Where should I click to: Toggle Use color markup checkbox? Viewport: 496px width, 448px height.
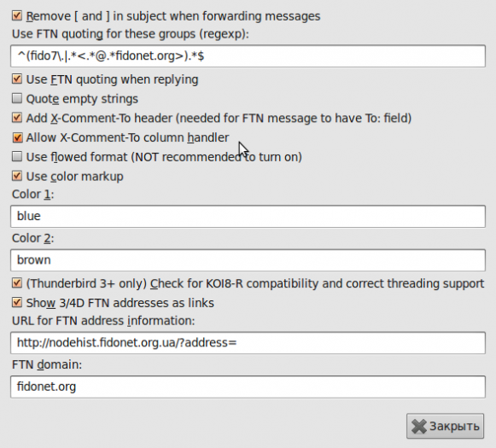point(17,176)
